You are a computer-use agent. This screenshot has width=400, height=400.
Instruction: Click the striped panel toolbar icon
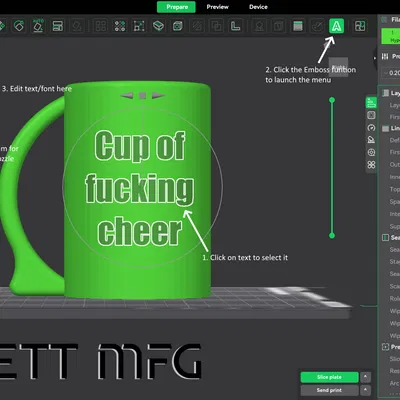pos(298,26)
